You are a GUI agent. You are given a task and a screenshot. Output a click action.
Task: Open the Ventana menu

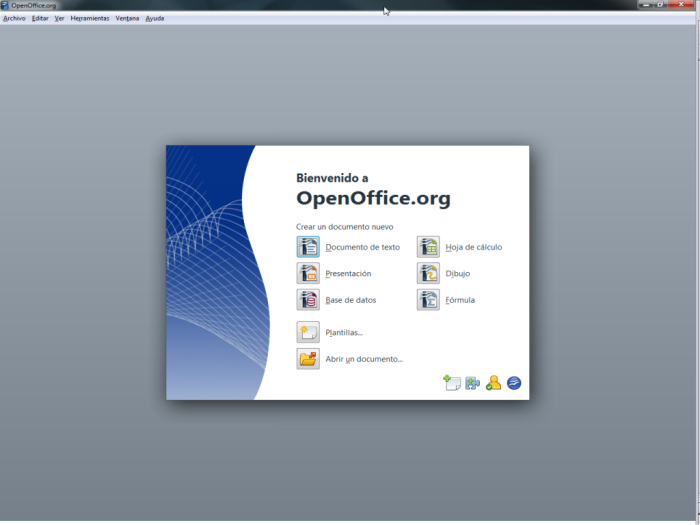point(127,18)
